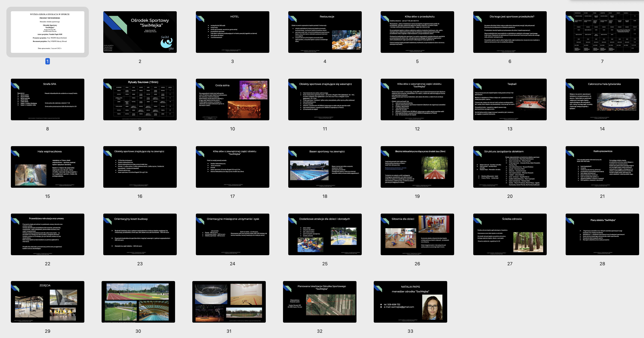The width and height of the screenshot is (644, 338).
Task: Select the ZDJĘCIA photo slide
Action: (x=47, y=301)
